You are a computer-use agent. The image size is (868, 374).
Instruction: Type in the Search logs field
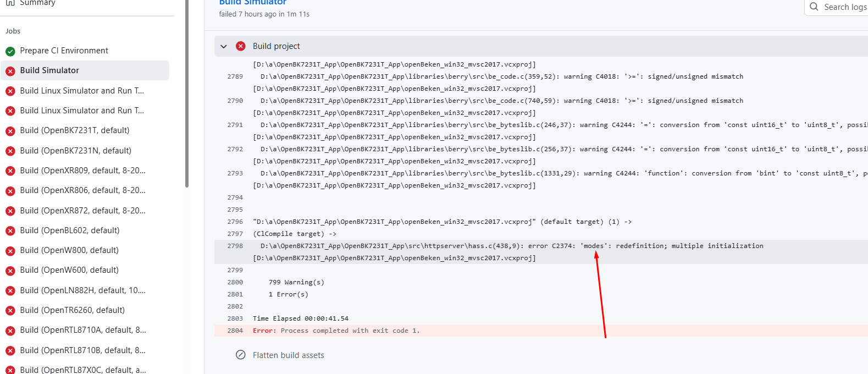pyautogui.click(x=845, y=7)
